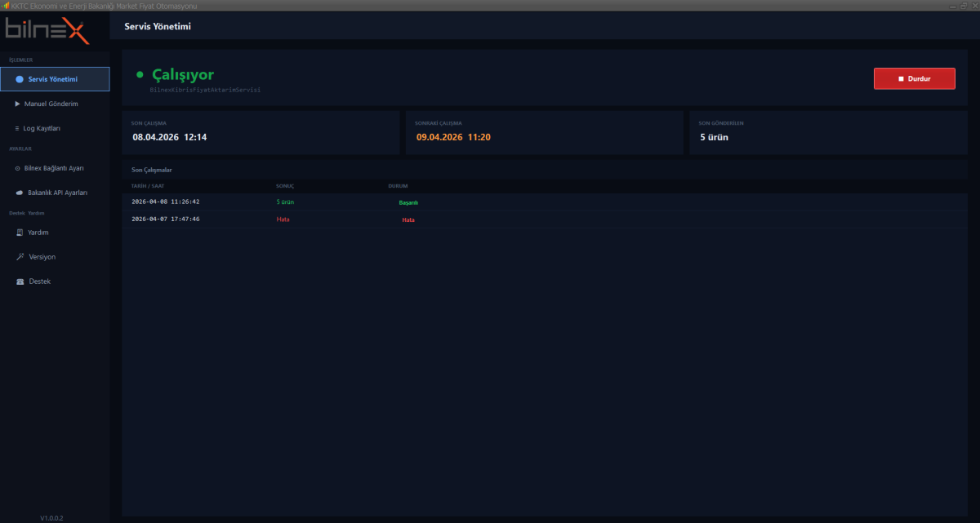Open Log Kayıtları from the sidebar
Viewport: 980px width, 523px height.
[42, 128]
